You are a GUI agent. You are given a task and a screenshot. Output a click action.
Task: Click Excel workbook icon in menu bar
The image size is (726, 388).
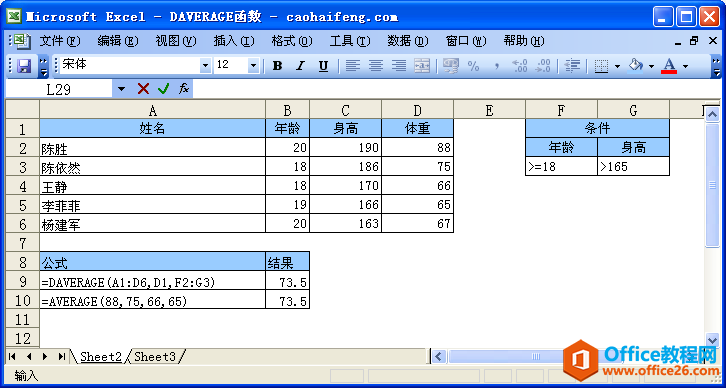click(x=22, y=42)
